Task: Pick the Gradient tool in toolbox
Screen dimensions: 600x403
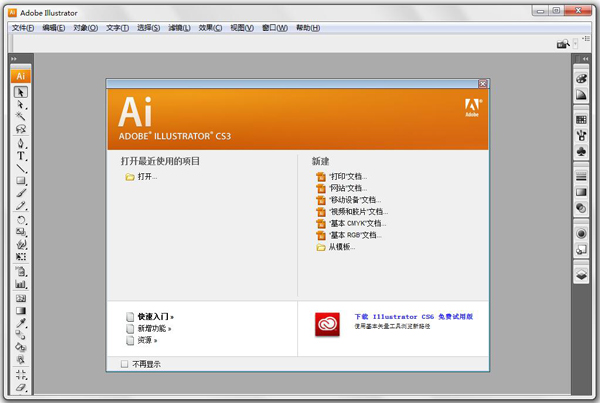Action: coord(21,311)
